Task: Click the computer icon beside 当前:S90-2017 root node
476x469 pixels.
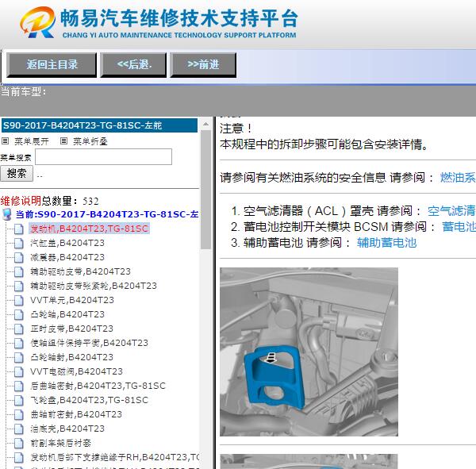Action: click(x=7, y=214)
